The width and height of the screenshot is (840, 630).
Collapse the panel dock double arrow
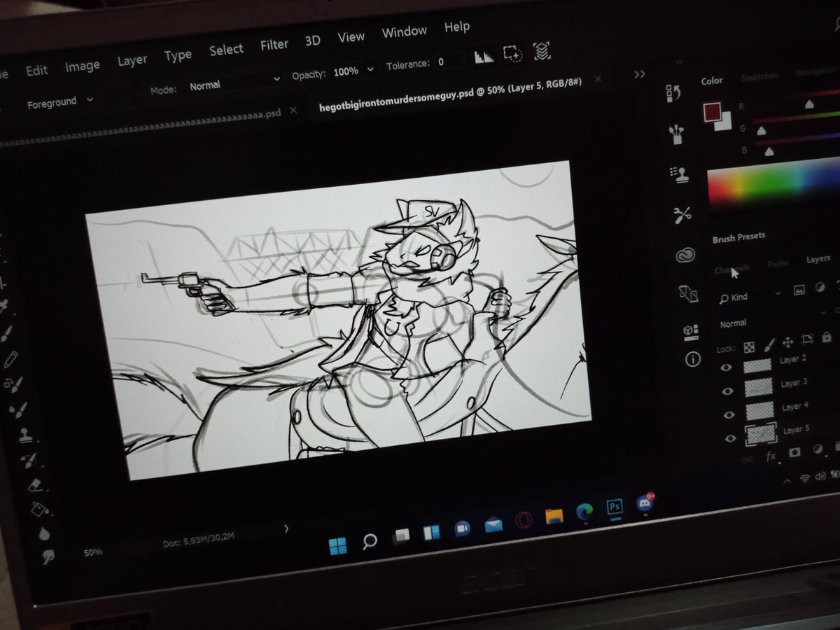pyautogui.click(x=678, y=62)
